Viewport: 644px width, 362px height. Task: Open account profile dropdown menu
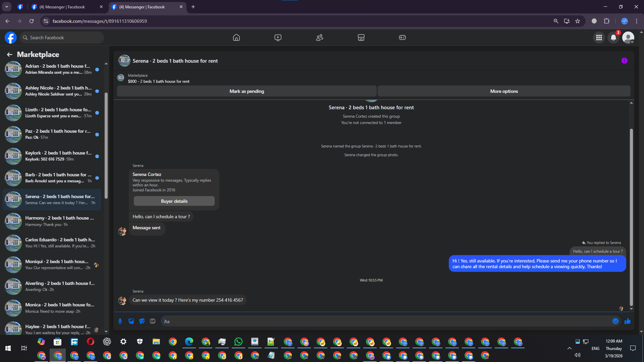(628, 38)
